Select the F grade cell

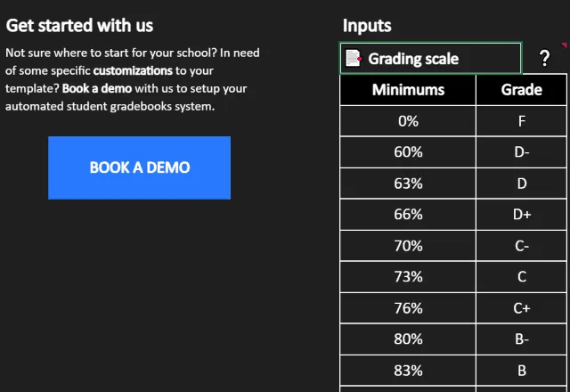(x=521, y=121)
